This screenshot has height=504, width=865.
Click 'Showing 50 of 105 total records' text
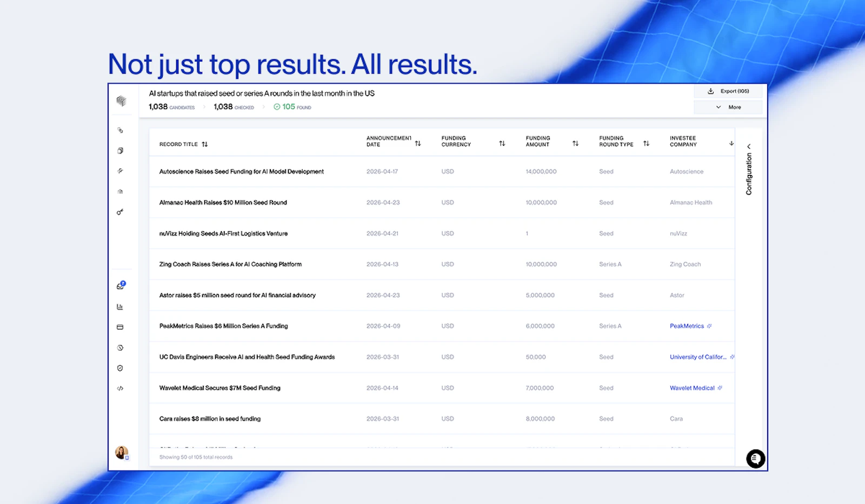[196, 457]
